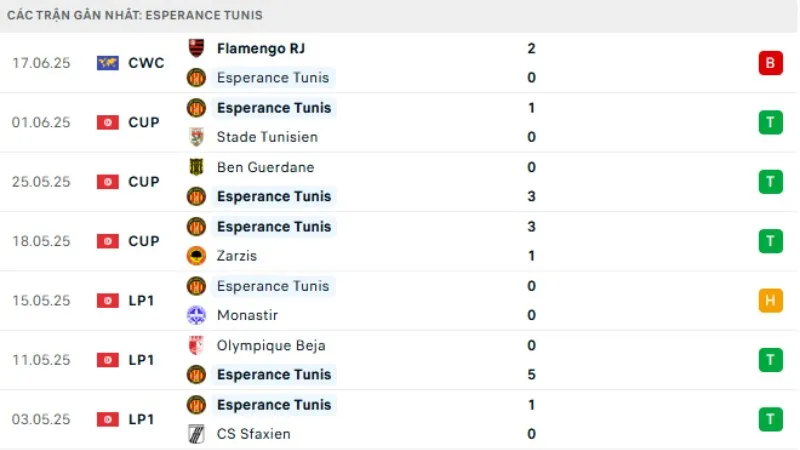800x450 pixels.
Task: Click the Olympique Beja team crest
Action: pos(196,346)
